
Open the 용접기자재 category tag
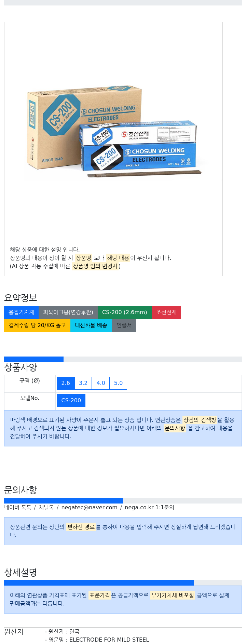coord(21,312)
